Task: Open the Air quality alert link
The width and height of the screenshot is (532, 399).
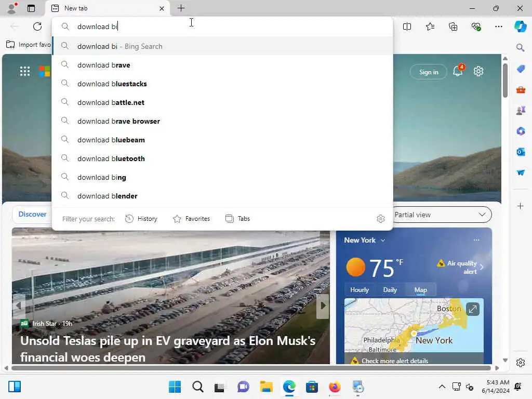Action: tap(460, 267)
